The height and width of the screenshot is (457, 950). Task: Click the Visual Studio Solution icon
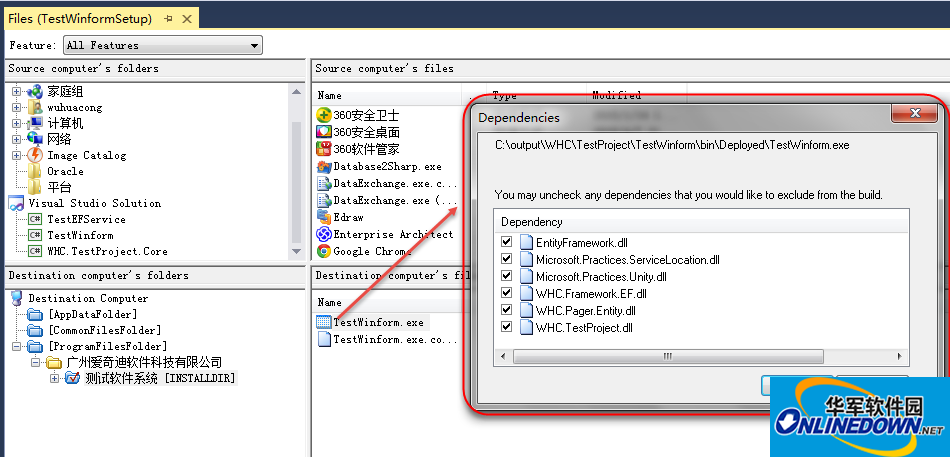(16, 203)
